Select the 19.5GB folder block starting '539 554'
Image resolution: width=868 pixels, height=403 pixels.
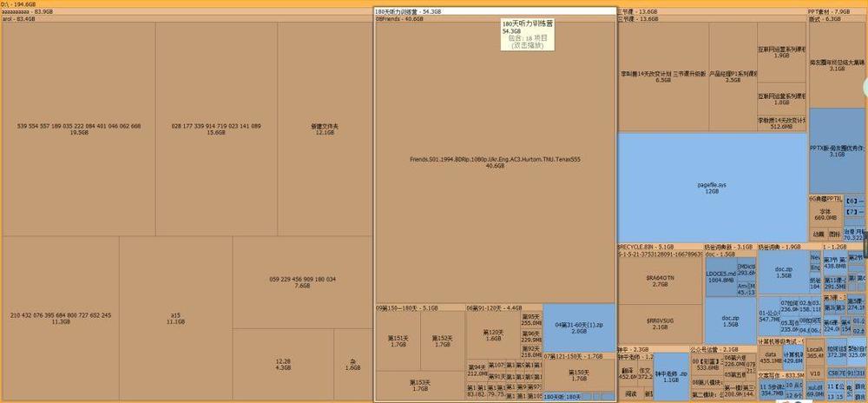coord(79,129)
